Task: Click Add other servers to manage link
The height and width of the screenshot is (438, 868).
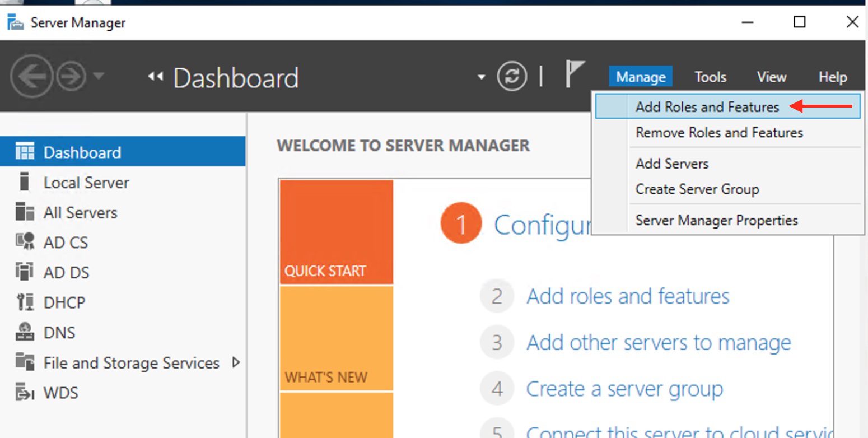Action: pyautogui.click(x=659, y=342)
